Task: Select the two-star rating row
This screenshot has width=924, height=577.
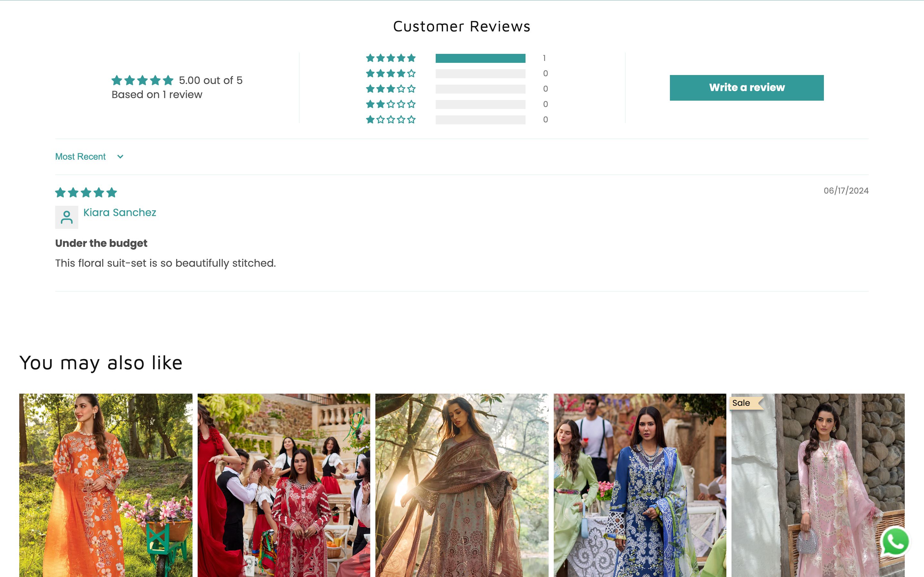Action: pyautogui.click(x=390, y=104)
